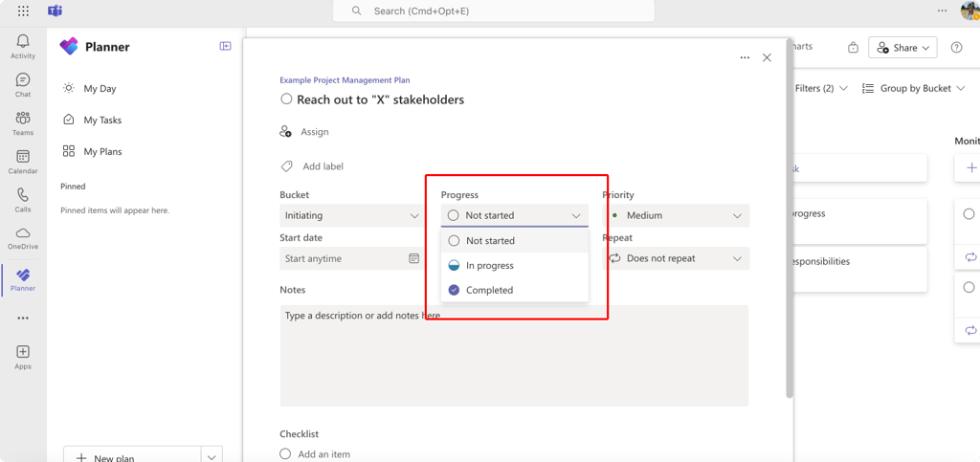This screenshot has width=980, height=462.
Task: Collapse the Planner navigation pane
Action: [226, 46]
